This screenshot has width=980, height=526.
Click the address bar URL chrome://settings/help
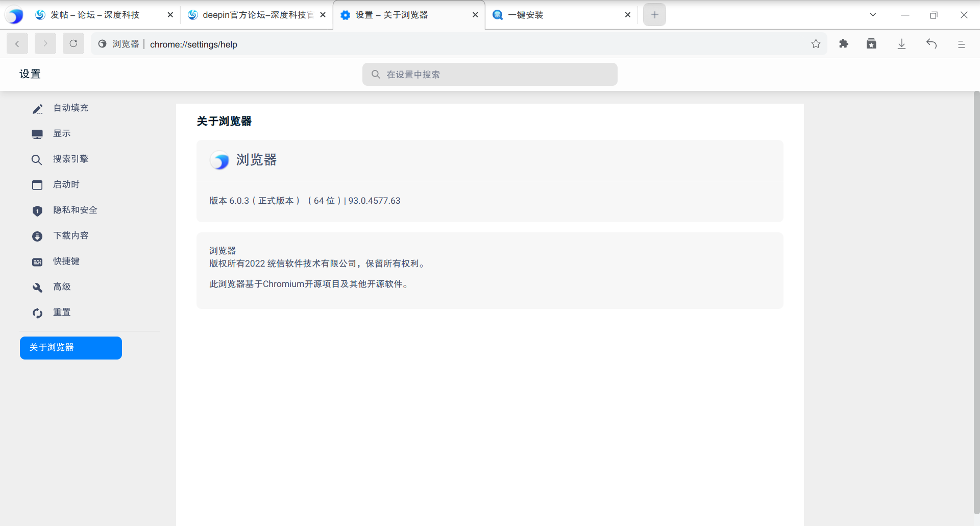[193, 44]
